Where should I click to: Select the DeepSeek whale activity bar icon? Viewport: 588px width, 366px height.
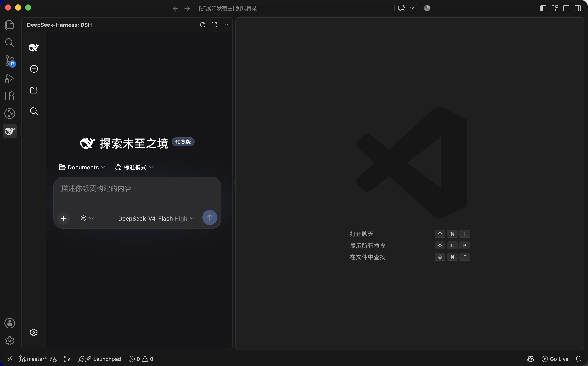[10, 131]
